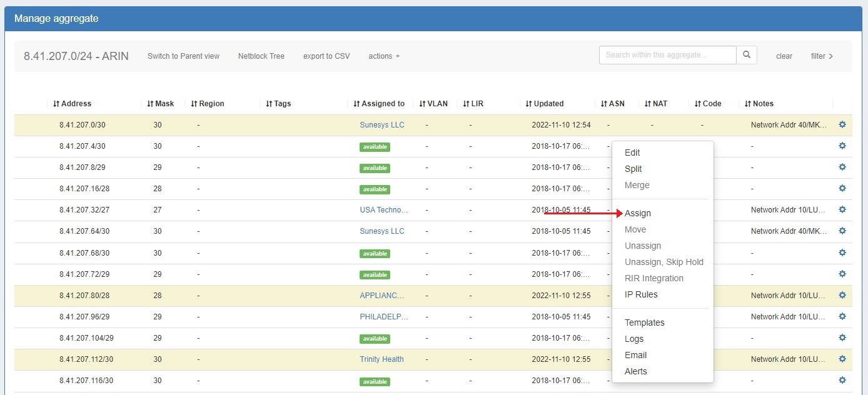Sort table by Updated column
868x395 pixels.
pyautogui.click(x=545, y=104)
